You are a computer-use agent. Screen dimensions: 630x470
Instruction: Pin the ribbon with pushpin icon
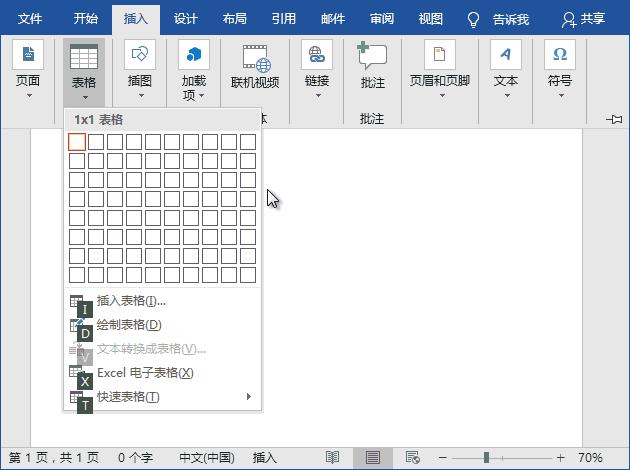pos(614,119)
